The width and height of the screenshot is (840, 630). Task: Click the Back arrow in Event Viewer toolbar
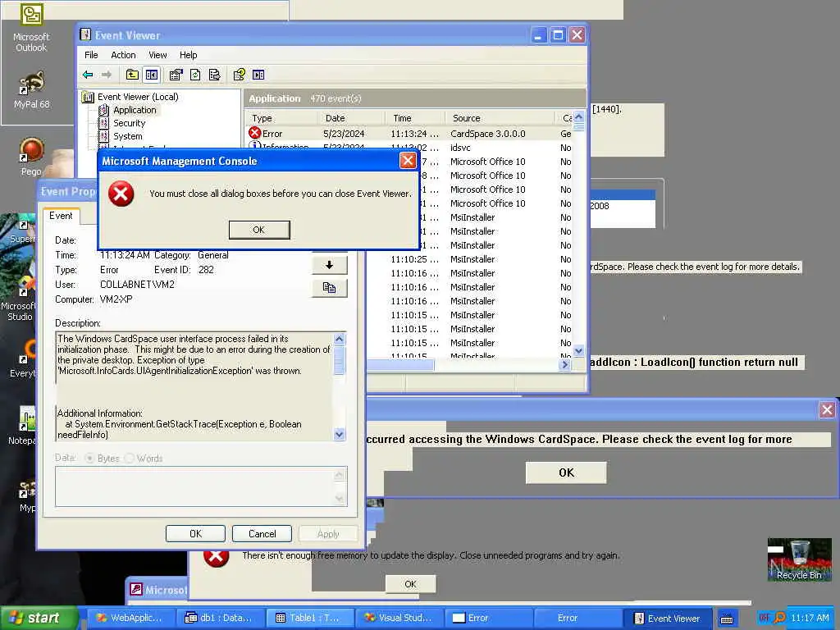point(88,75)
